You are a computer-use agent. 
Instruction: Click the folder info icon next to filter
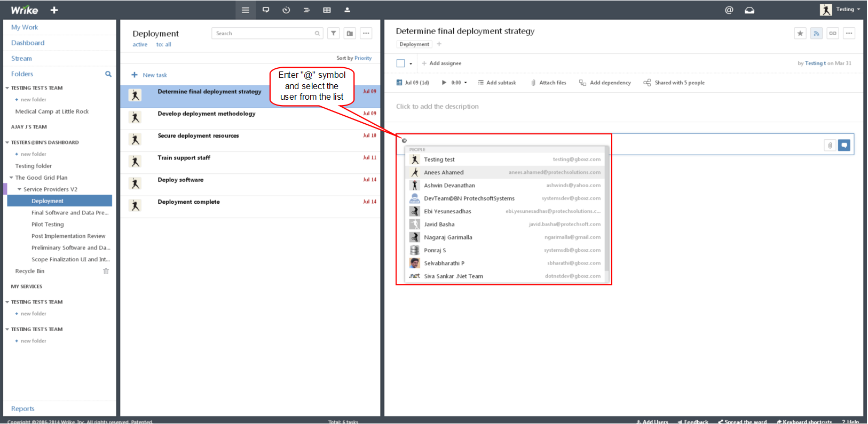[x=350, y=33]
